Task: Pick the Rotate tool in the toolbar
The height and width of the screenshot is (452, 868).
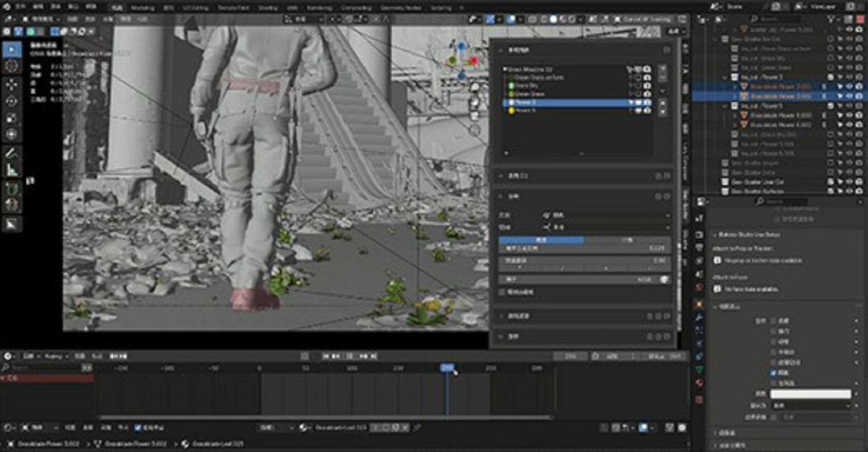Action: pyautogui.click(x=12, y=101)
